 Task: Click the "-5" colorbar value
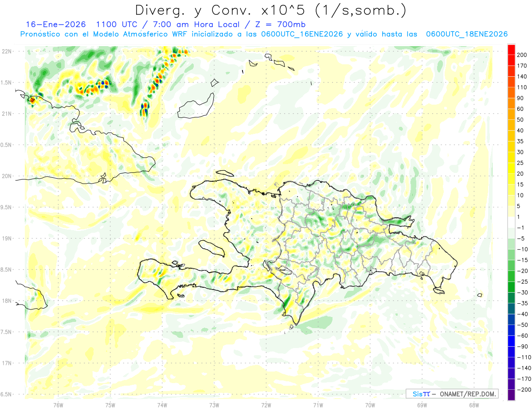[x=521, y=239]
